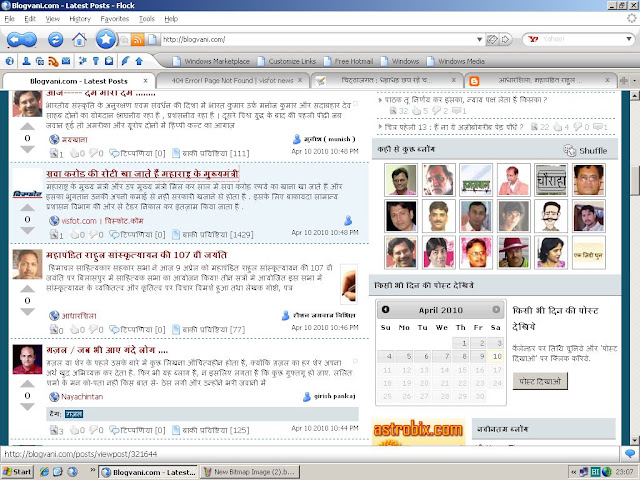Click the page scrollbar down arrow
This screenshot has width=640, height=480.
pyautogui.click(x=635, y=440)
